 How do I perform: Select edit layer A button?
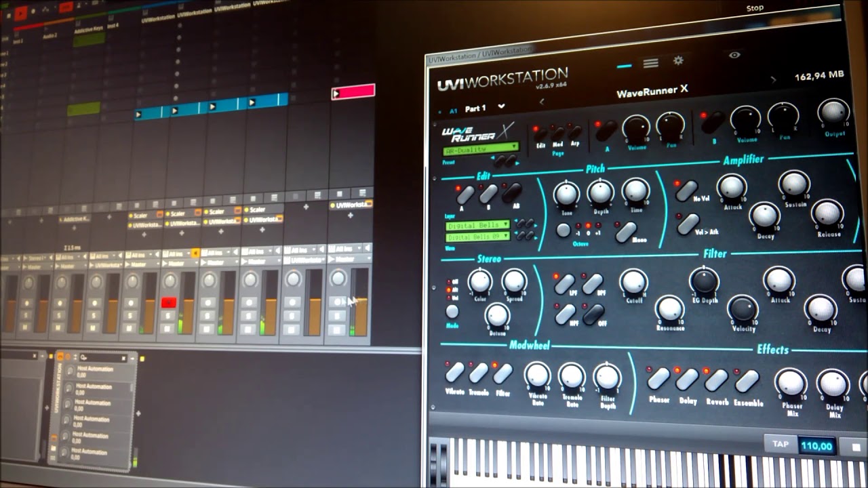[x=466, y=195]
